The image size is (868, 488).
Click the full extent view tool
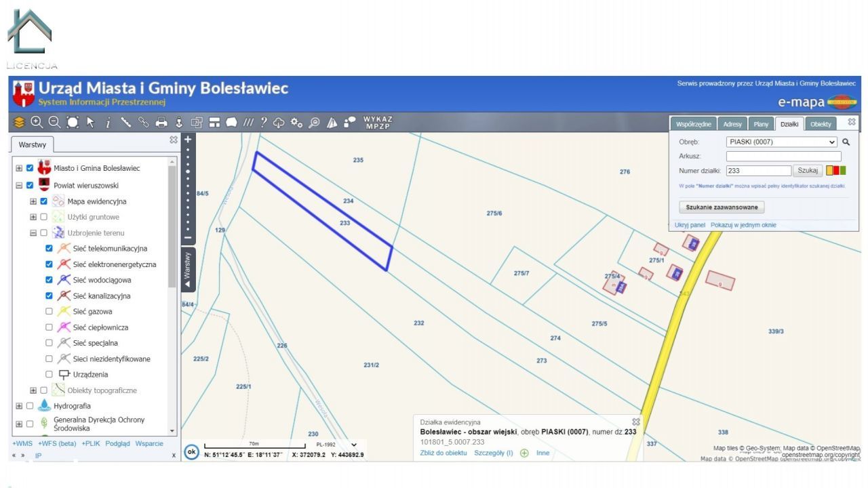(x=73, y=123)
